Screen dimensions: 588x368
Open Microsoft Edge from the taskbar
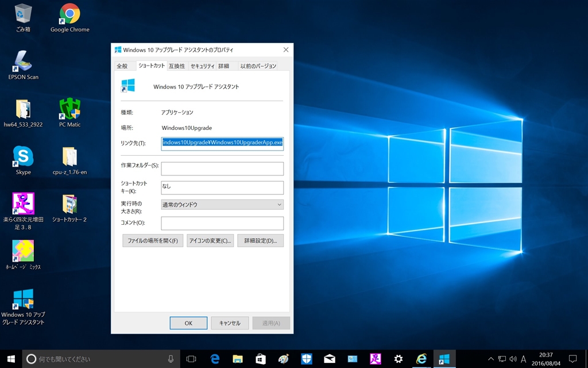click(215, 359)
